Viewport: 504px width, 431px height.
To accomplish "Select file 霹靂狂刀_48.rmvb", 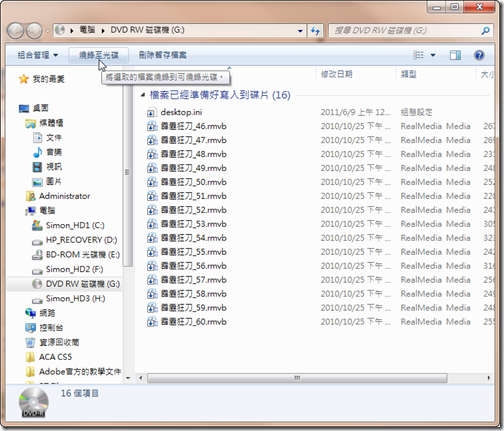I will [187, 154].
